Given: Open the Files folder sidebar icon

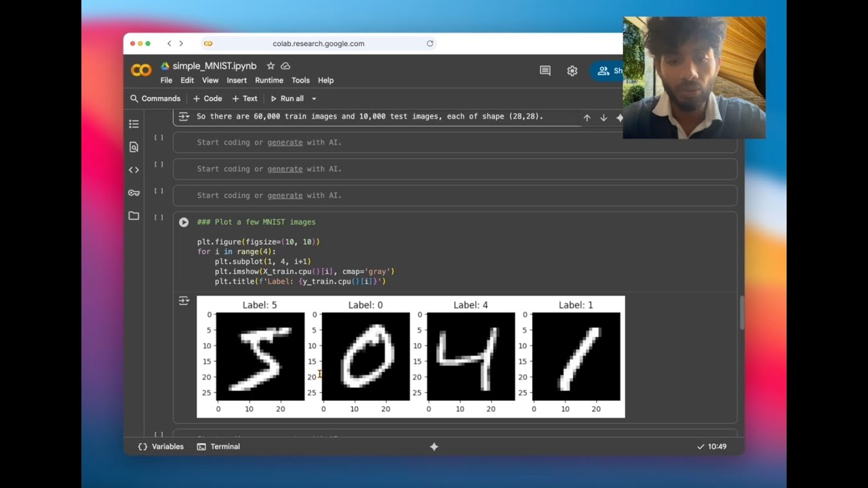Looking at the screenshot, I should 134,216.
